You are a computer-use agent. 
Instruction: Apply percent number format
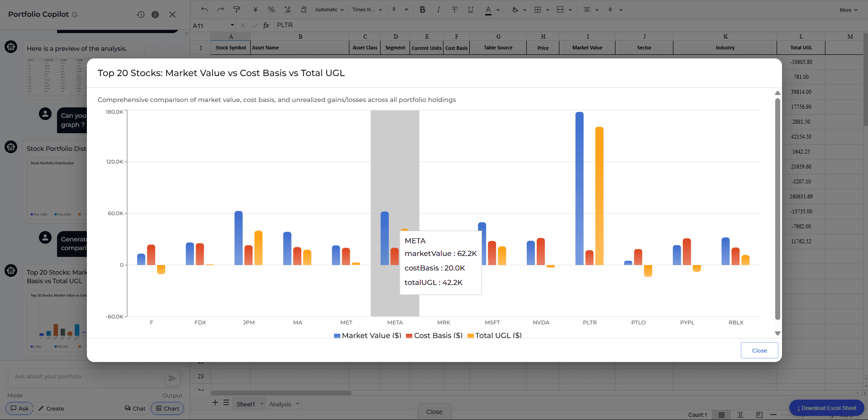(x=271, y=10)
